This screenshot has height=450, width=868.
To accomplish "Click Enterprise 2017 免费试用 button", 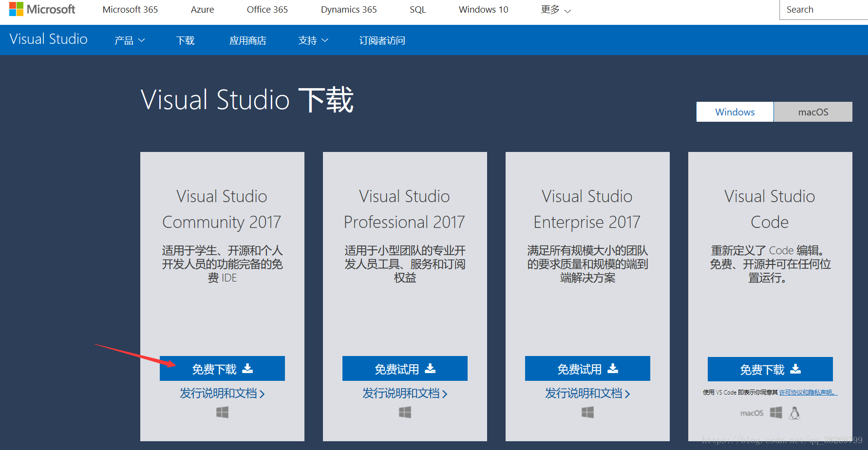I will coord(587,369).
